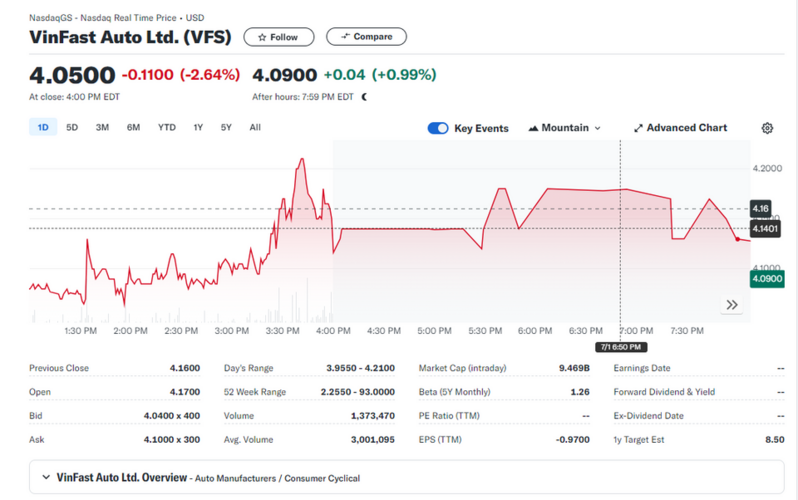Viewport: 798px width, 500px height.
Task: Click the Bid value 4.0400 x 400
Action: tap(172, 416)
